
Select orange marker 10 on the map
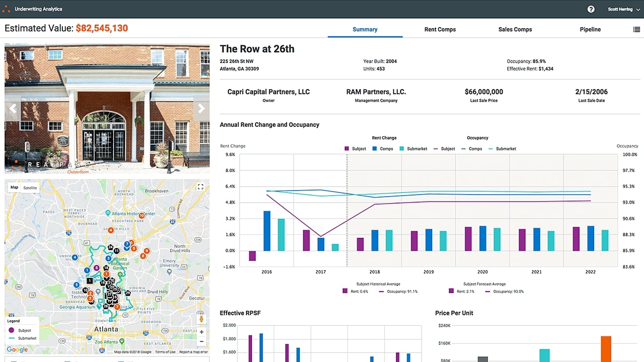point(142,215)
